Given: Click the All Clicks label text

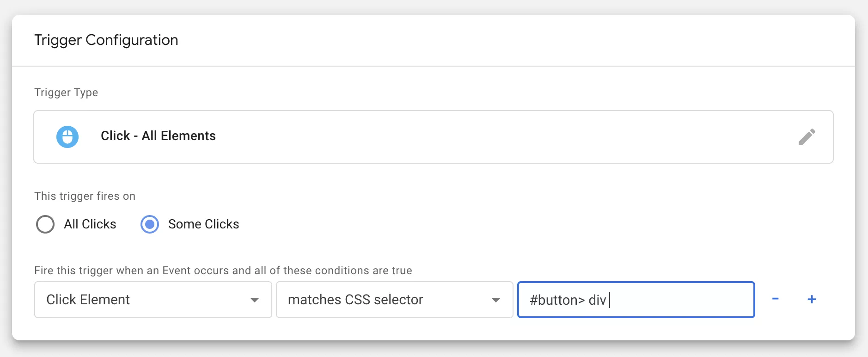Looking at the screenshot, I should point(90,224).
